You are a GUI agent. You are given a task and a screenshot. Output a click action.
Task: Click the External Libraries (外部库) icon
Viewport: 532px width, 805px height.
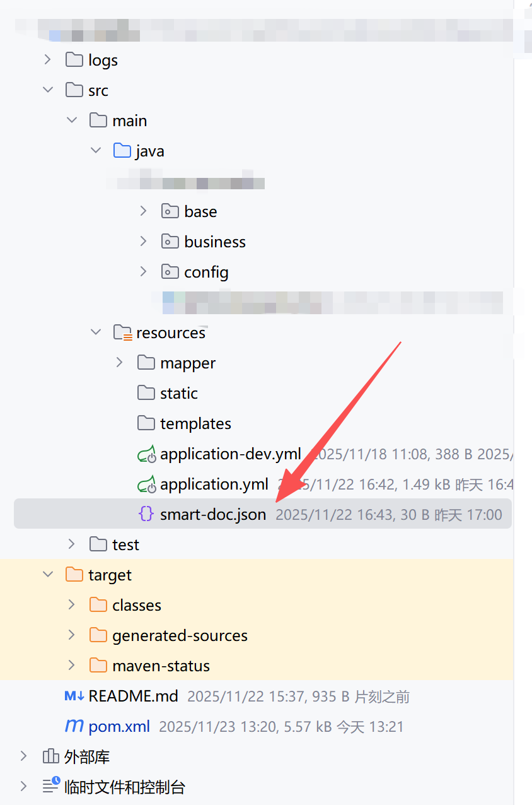(x=50, y=756)
